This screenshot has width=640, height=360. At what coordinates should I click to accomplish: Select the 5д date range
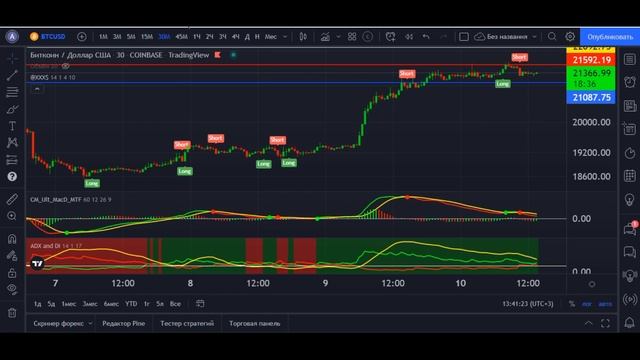(51, 304)
